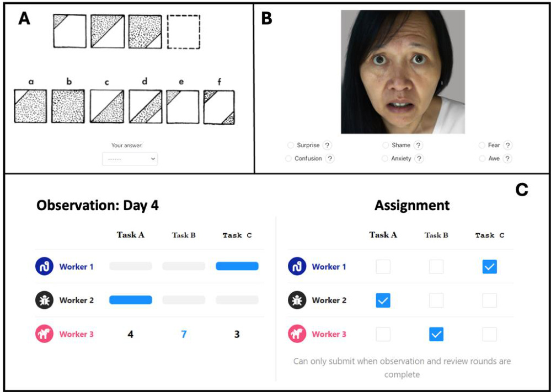Viewport: 551px width, 392px height.
Task: Select the Fear radio button
Action: pyautogui.click(x=482, y=146)
